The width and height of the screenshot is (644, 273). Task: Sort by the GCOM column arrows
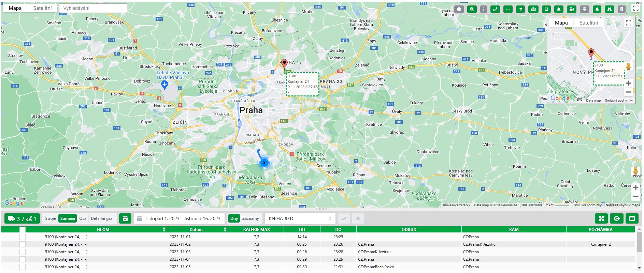(x=164, y=230)
